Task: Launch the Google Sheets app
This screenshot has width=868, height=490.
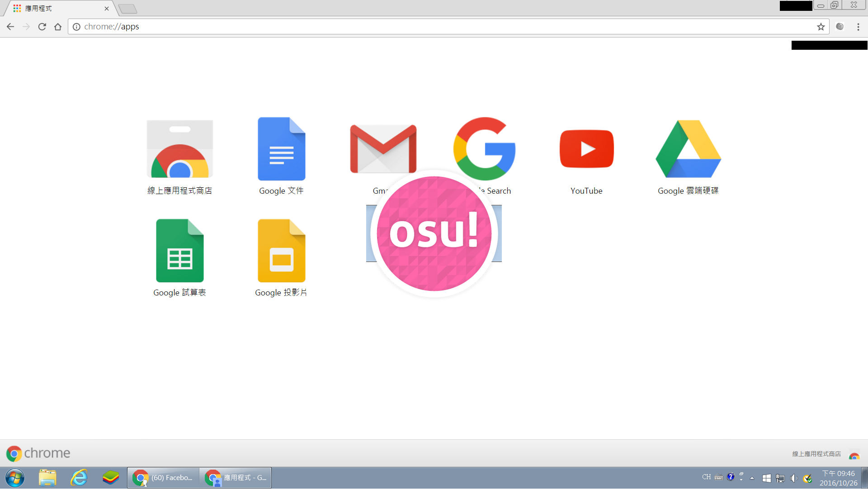Action: [179, 251]
